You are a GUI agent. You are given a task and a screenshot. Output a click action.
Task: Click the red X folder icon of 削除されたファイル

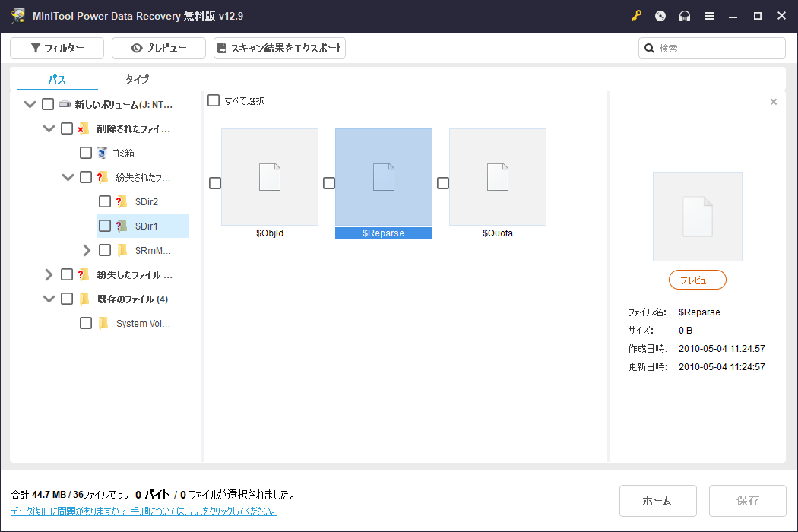(x=83, y=128)
